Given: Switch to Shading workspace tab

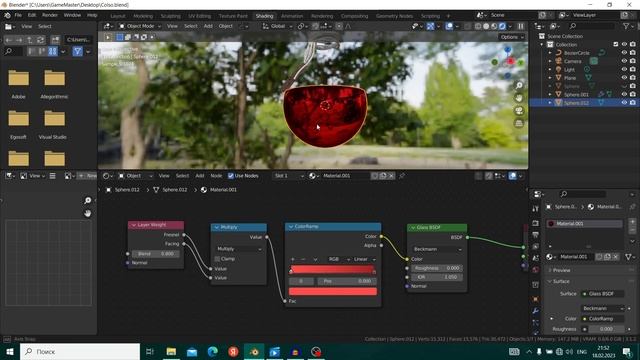Looking at the screenshot, I should tap(264, 16).
